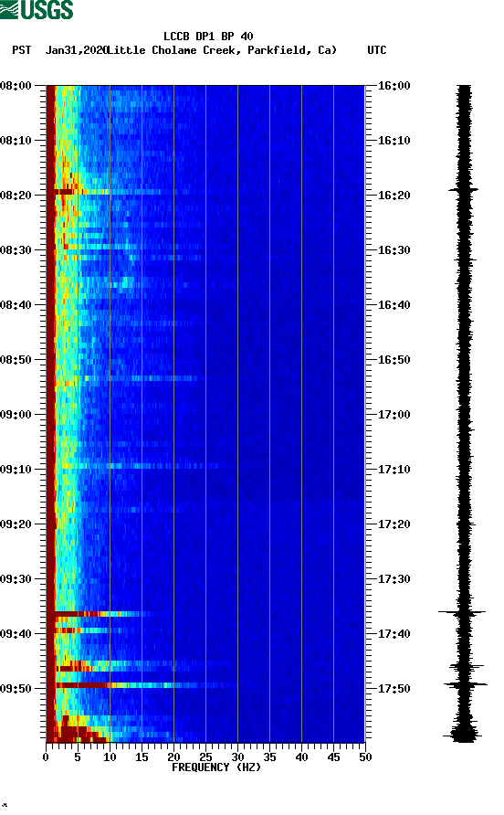This screenshot has height=815, width=504.
Task: Click the 09:50 PST time label
Action: (16, 689)
